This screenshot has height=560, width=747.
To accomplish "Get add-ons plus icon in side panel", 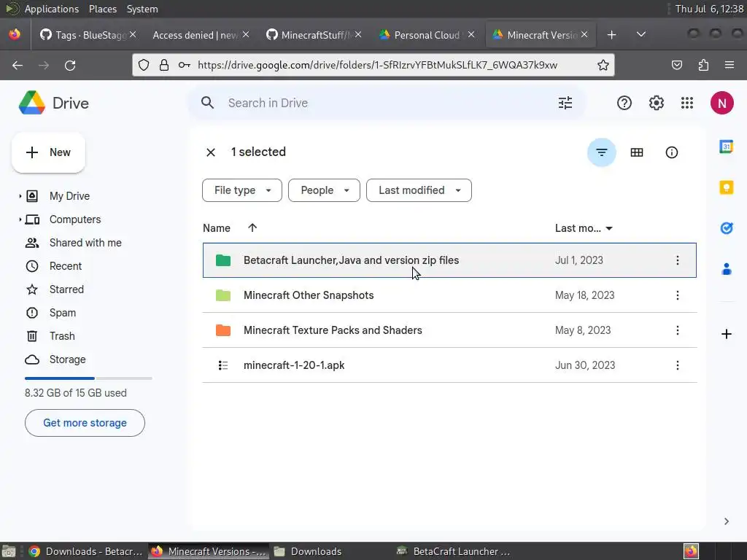I will click(x=726, y=334).
